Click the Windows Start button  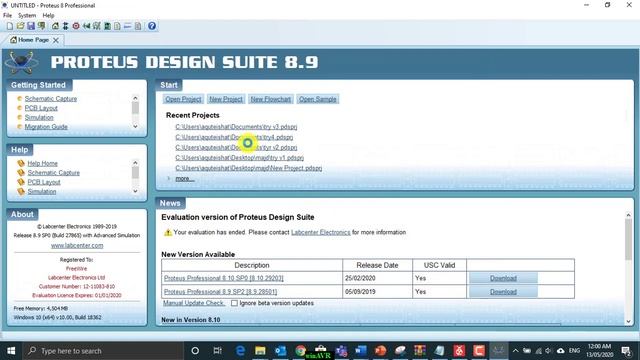coord(11,351)
